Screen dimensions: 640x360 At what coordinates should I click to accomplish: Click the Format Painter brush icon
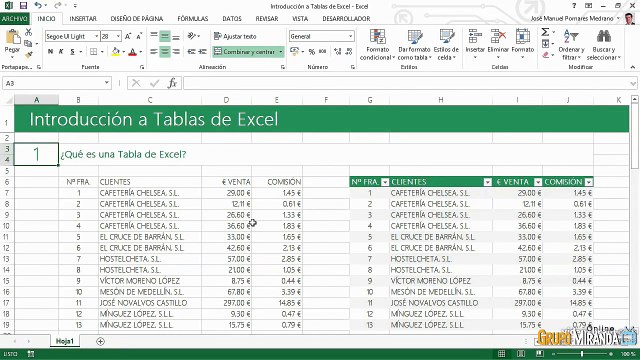(x=29, y=54)
